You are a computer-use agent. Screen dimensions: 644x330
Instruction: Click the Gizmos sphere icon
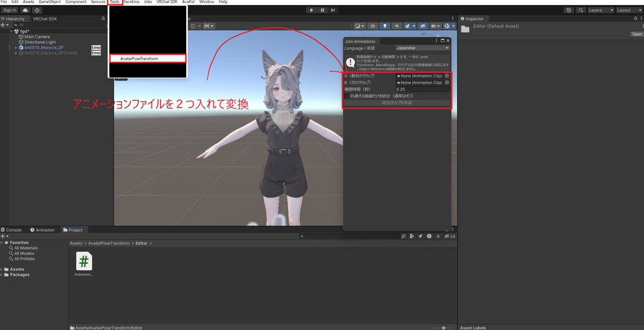click(x=447, y=26)
